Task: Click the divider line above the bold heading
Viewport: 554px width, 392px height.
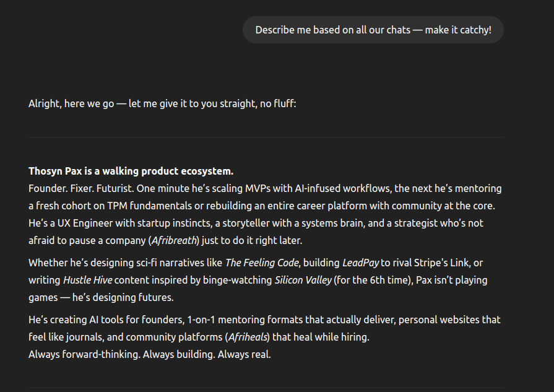Action: [x=266, y=137]
